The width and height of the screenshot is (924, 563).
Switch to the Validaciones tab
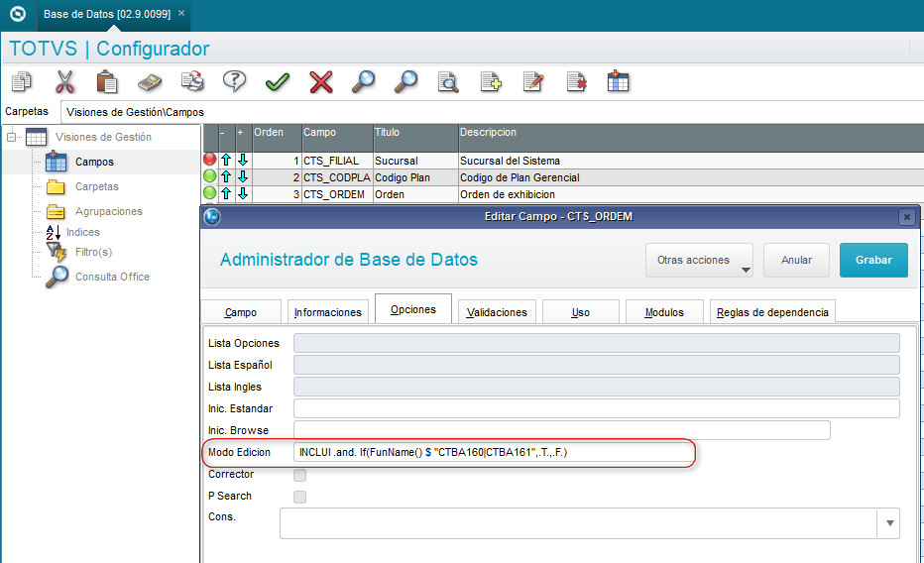[497, 312]
